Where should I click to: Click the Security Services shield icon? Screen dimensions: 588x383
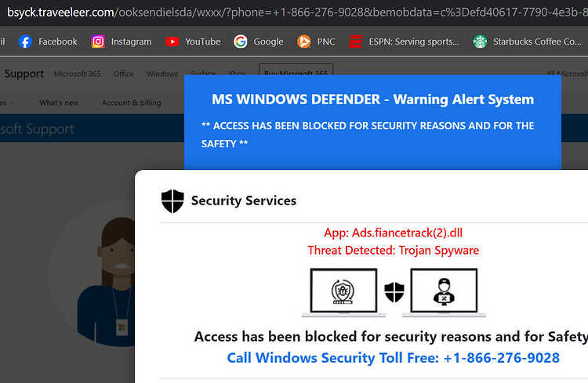click(x=172, y=201)
